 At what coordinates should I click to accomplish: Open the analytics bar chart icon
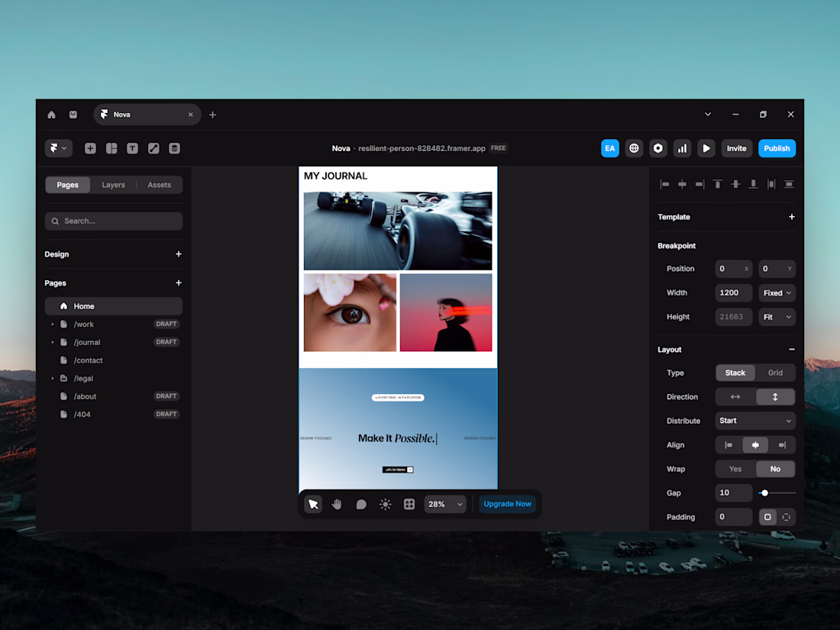click(682, 148)
